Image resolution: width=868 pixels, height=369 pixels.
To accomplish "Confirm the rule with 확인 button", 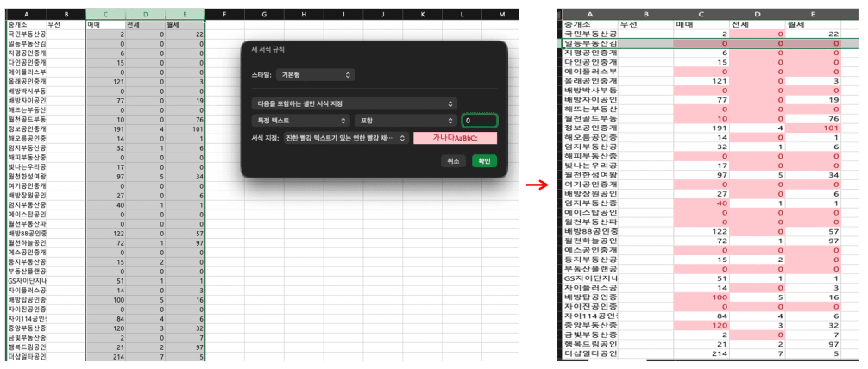I will coord(484,161).
